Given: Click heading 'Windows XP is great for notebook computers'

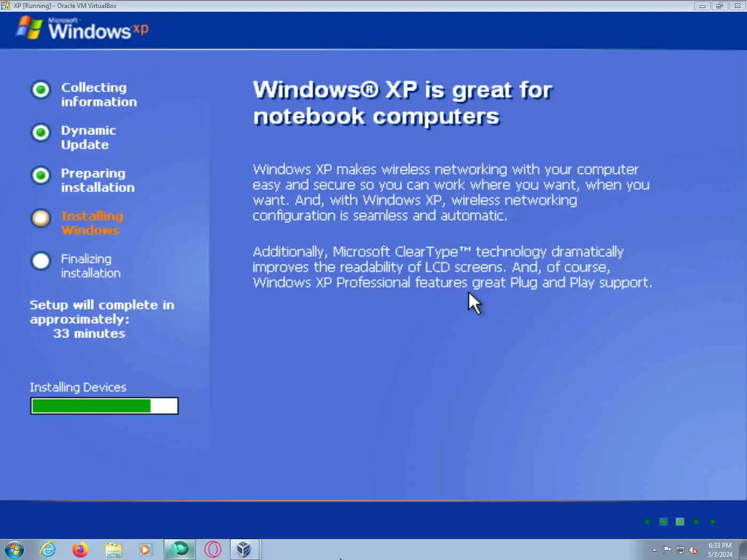Looking at the screenshot, I should point(403,103).
